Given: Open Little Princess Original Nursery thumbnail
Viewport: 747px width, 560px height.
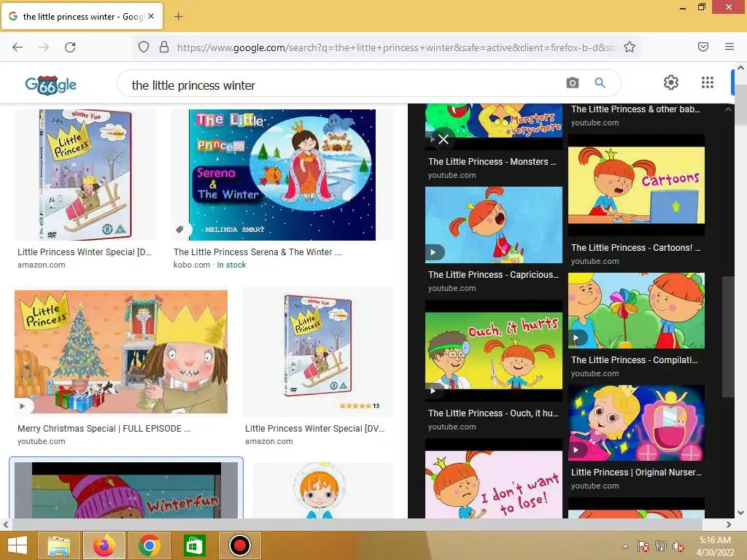Looking at the screenshot, I should [x=636, y=423].
